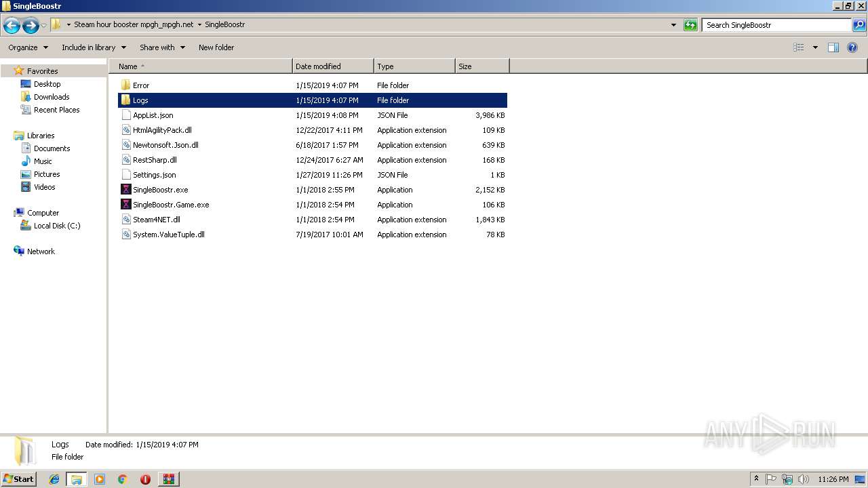Select Computer in the navigation pane

[43, 213]
